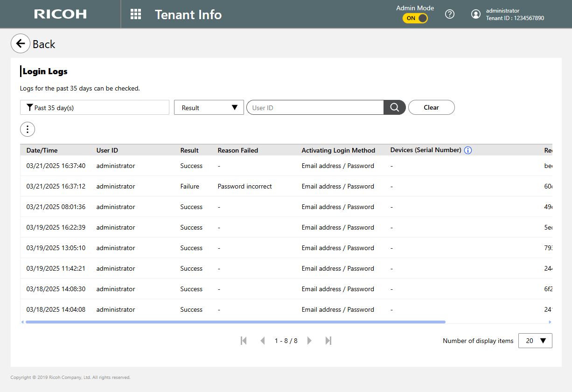Turn off the Admin Mode switch
The image size is (572, 392).
point(415,18)
